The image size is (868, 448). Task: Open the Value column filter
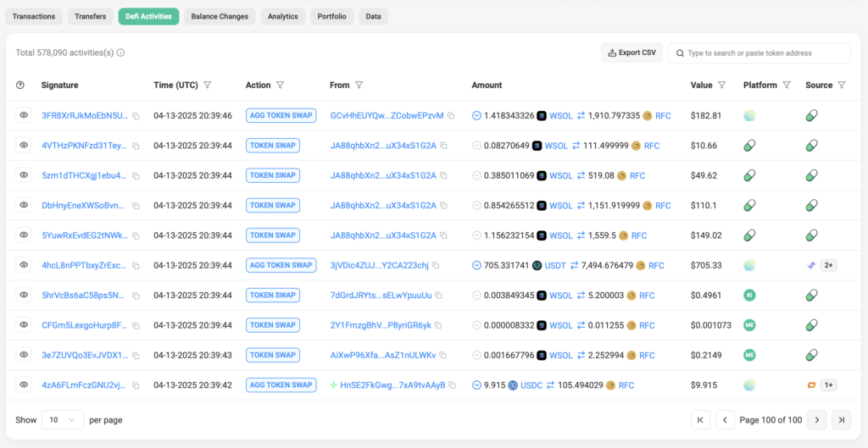tap(722, 86)
